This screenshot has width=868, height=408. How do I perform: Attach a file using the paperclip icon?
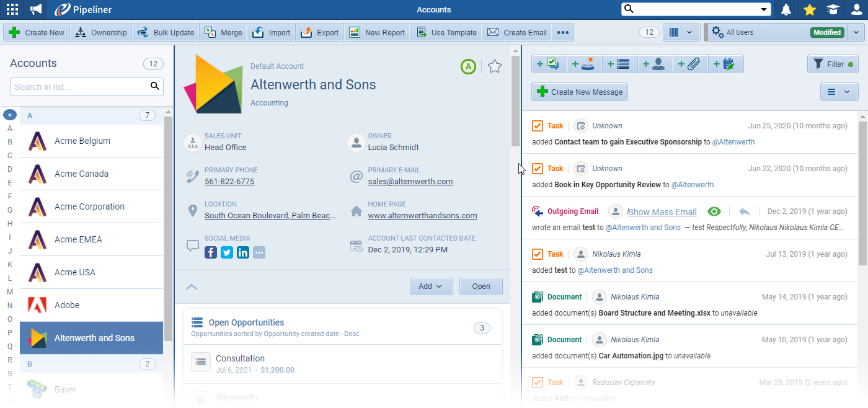pos(689,63)
